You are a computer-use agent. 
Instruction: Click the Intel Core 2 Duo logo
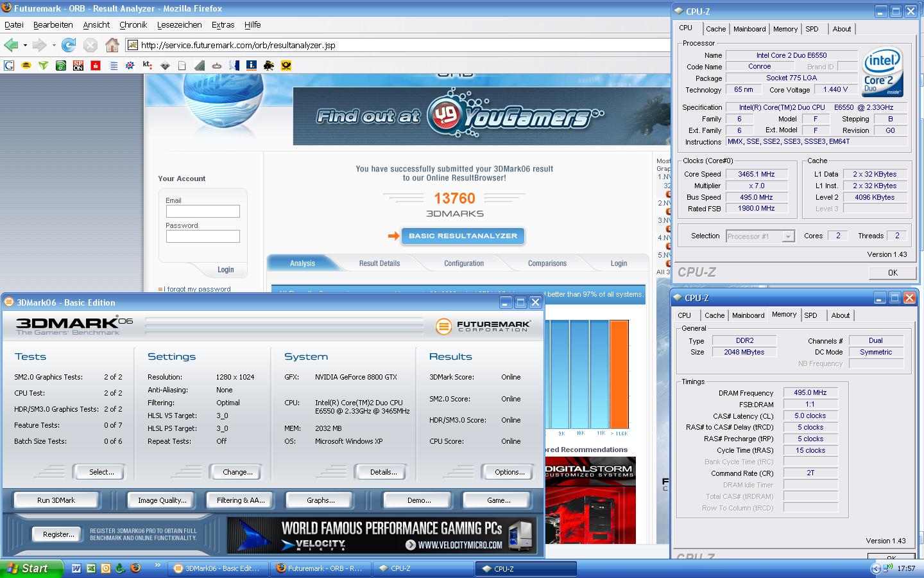[x=882, y=71]
